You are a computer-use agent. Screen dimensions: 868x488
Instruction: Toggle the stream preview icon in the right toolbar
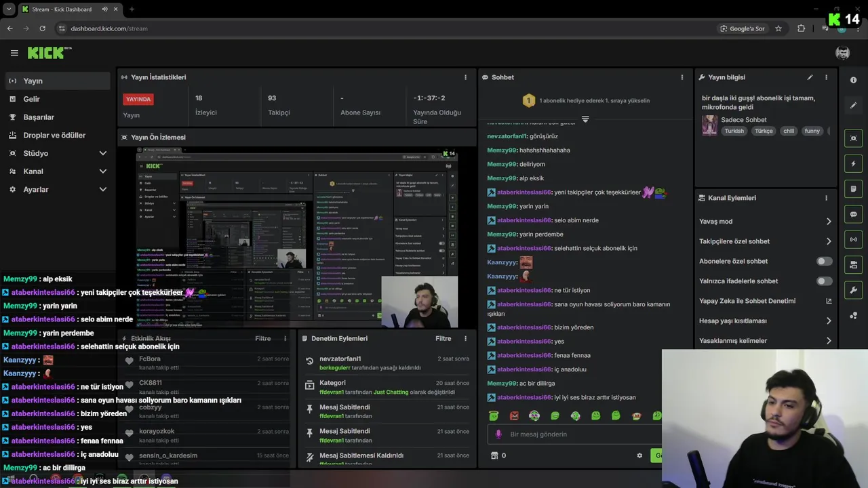pyautogui.click(x=853, y=138)
